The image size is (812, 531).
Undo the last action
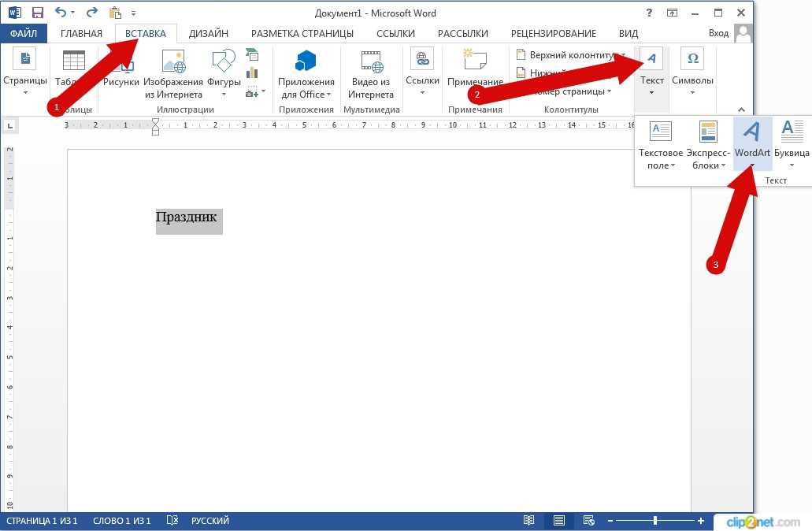tap(60, 13)
